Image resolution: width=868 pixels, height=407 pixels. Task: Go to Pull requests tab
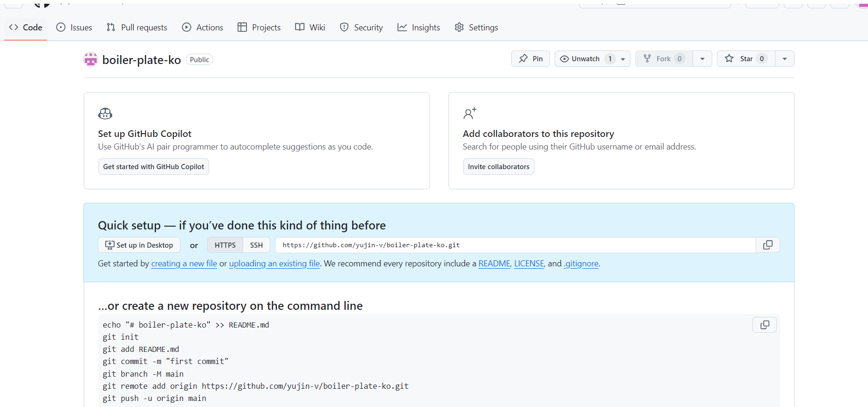[x=137, y=28]
